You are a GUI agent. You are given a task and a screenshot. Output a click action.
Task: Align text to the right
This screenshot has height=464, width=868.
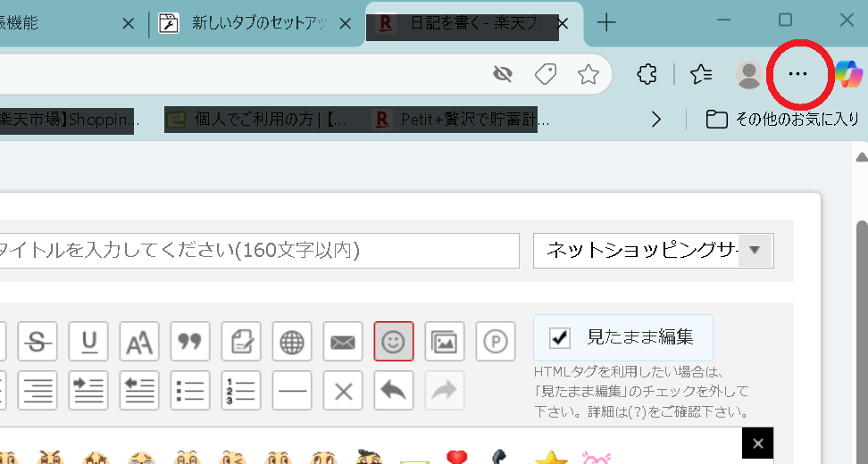(x=38, y=391)
